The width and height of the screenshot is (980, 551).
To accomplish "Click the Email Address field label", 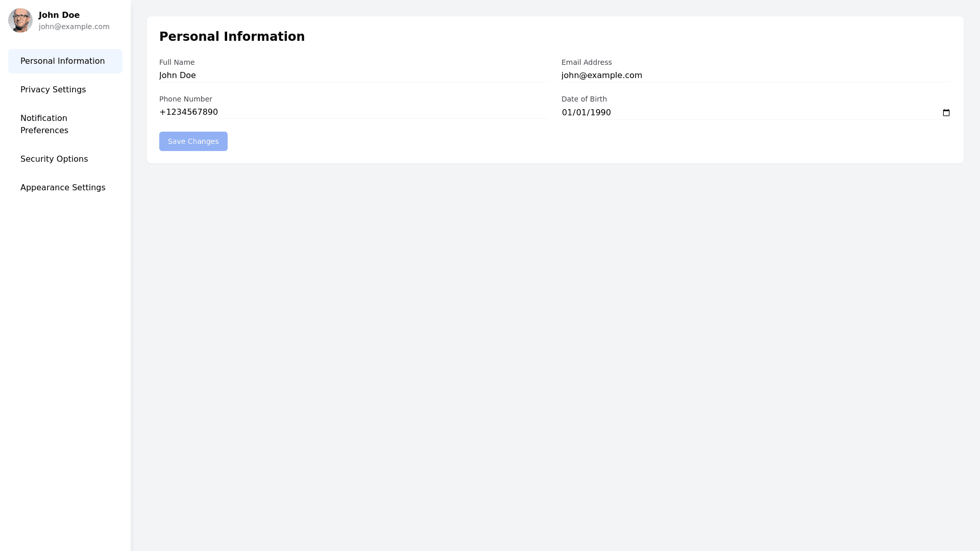I will (586, 62).
